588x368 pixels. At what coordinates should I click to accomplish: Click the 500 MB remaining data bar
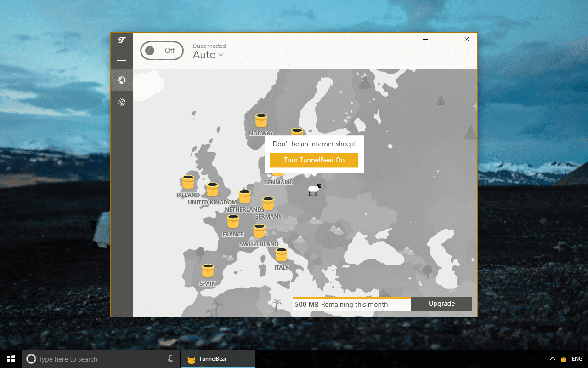point(352,304)
